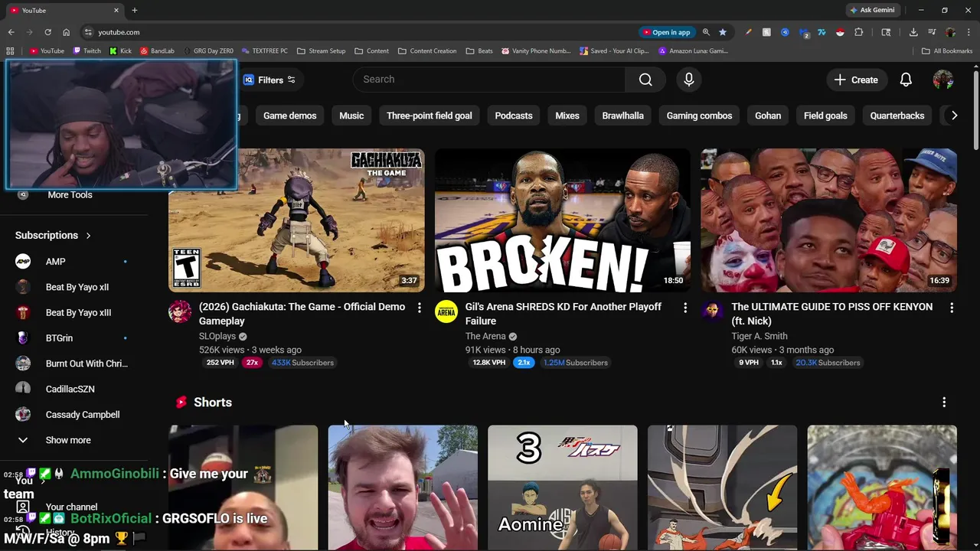
Task: Click the Open in app button
Action: pos(666,32)
